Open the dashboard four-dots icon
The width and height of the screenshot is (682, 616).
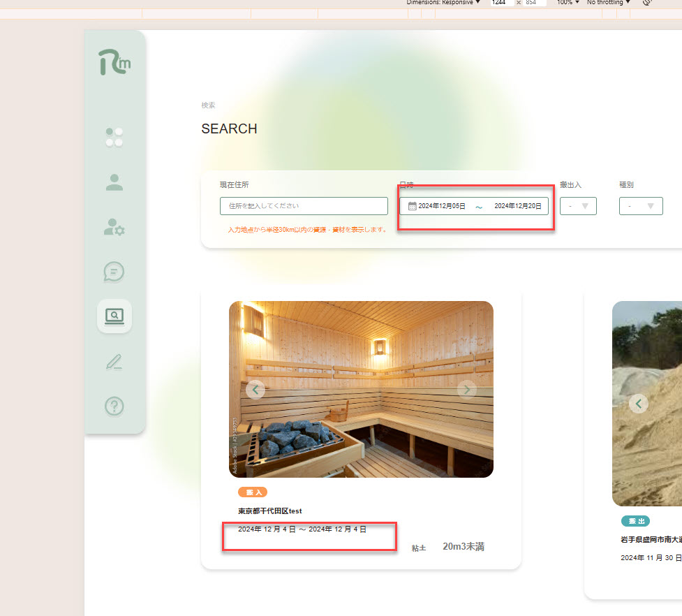pyautogui.click(x=114, y=137)
